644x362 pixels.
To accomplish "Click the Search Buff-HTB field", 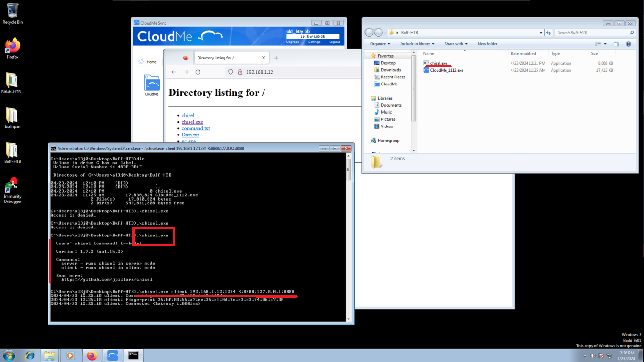I will (595, 33).
